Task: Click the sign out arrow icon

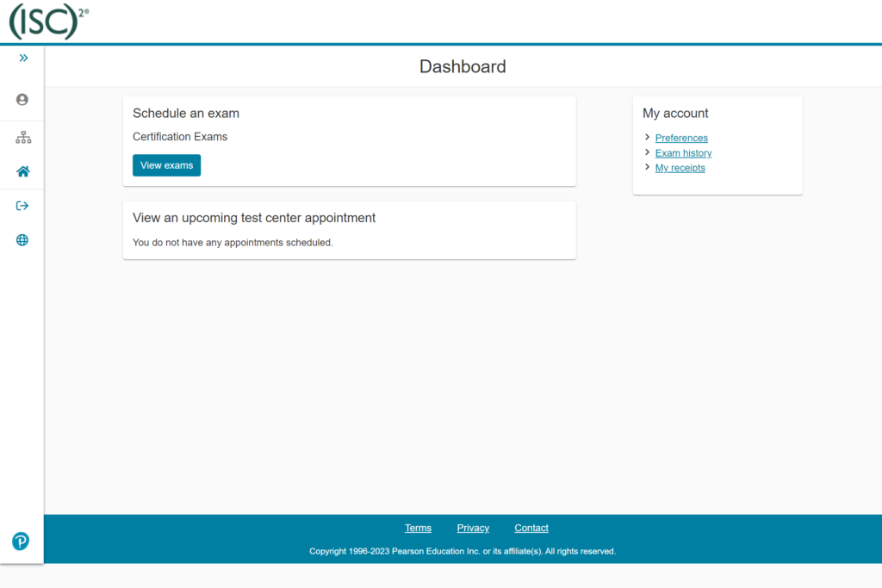Action: click(22, 206)
